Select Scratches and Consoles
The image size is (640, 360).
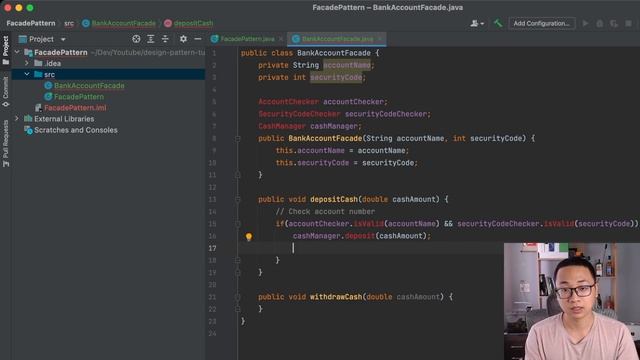76,130
